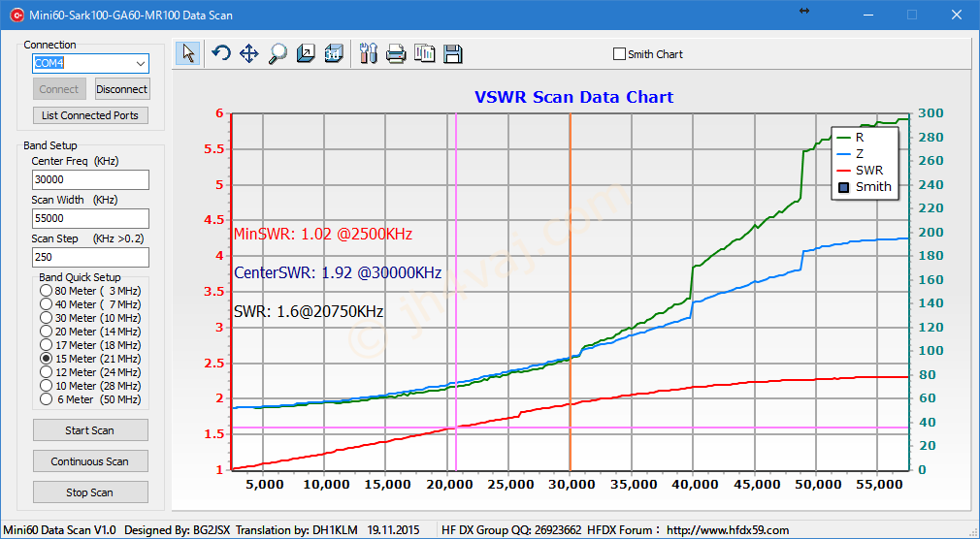Viewport: 980px width, 539px height.
Task: Click the save floppy disk icon
Action: click(452, 53)
